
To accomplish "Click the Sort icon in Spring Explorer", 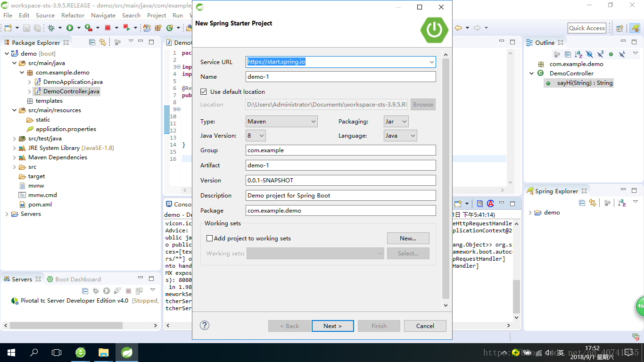I will [622, 203].
